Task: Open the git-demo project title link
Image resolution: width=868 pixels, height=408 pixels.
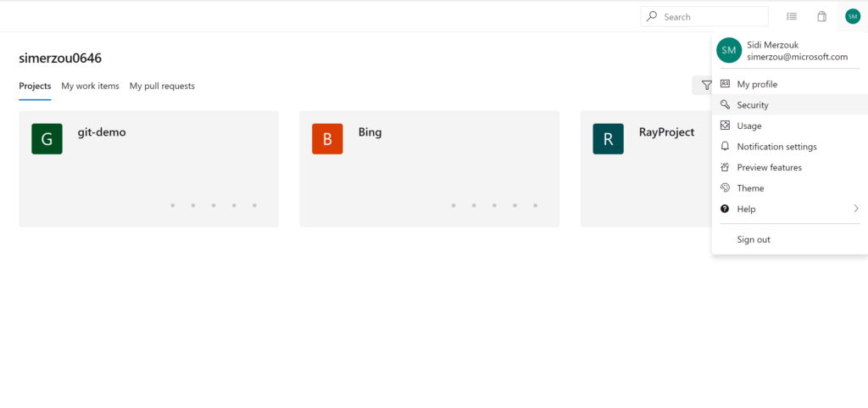Action: [102, 132]
